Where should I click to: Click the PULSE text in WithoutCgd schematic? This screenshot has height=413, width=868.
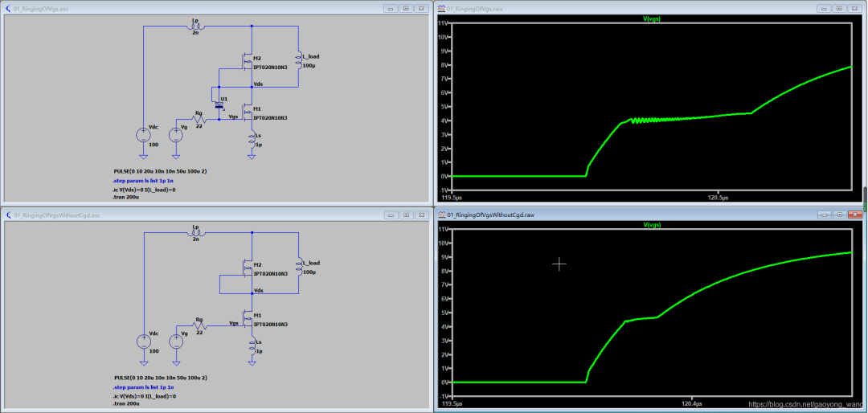click(160, 378)
